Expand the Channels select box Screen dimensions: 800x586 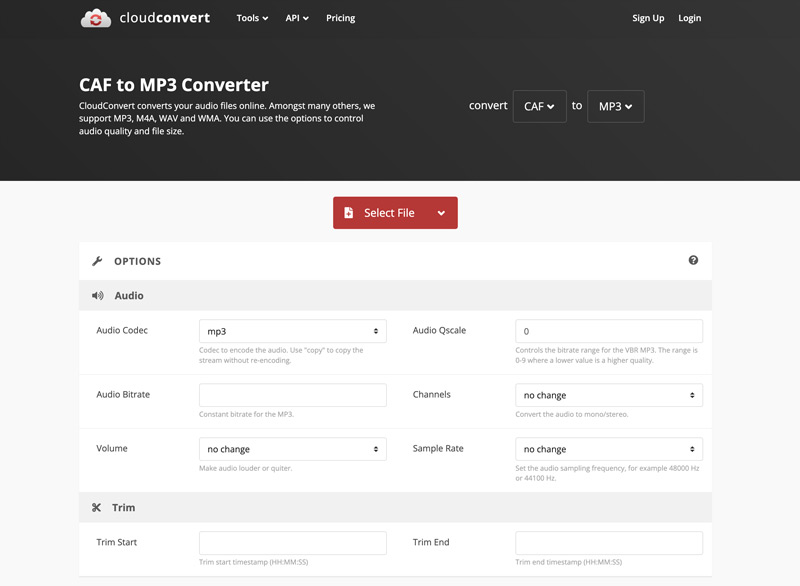(x=608, y=395)
